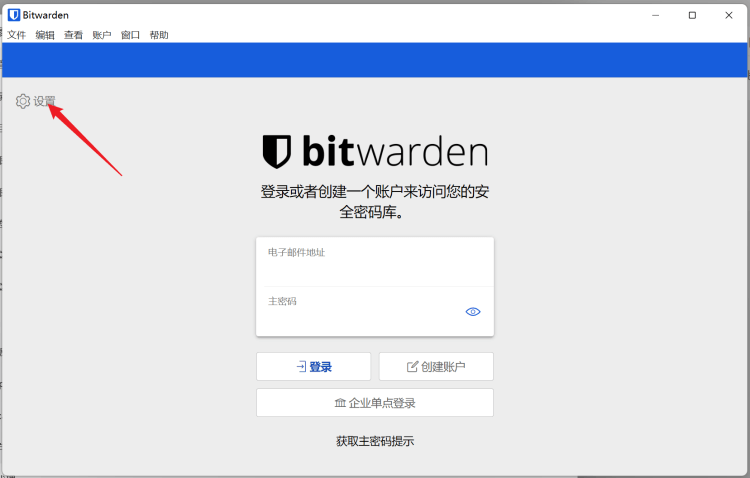Screen dimensions: 750x478
Task: Open the 查看 menu
Action: [73, 35]
